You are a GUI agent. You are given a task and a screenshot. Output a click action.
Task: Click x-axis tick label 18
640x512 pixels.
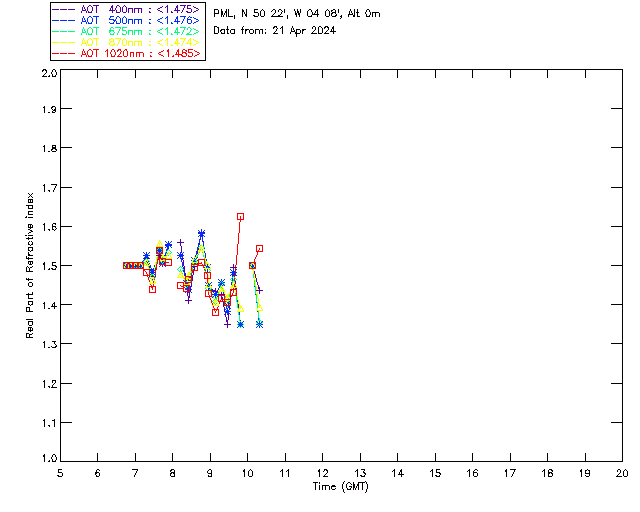pos(547,473)
